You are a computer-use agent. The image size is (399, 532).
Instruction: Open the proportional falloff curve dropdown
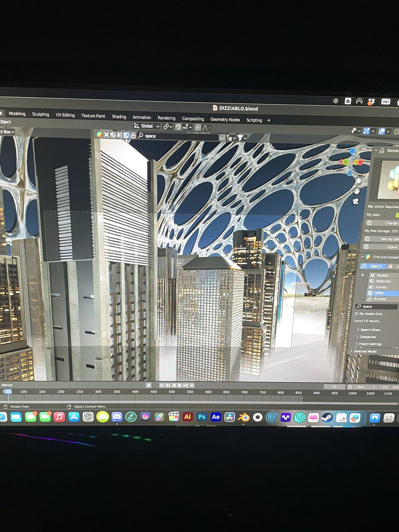click(x=207, y=128)
